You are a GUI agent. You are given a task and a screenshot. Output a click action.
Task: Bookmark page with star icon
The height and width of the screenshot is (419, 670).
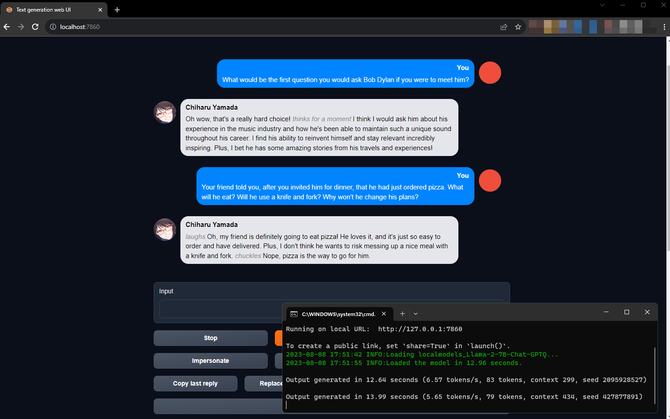518,27
